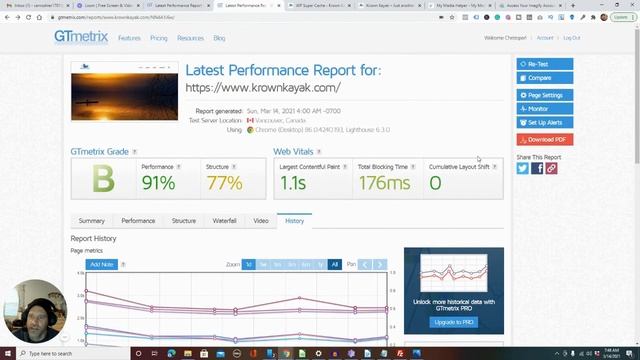Screen dimensions: 640x360
Task: Pan the history chart right
Action: 380,264
